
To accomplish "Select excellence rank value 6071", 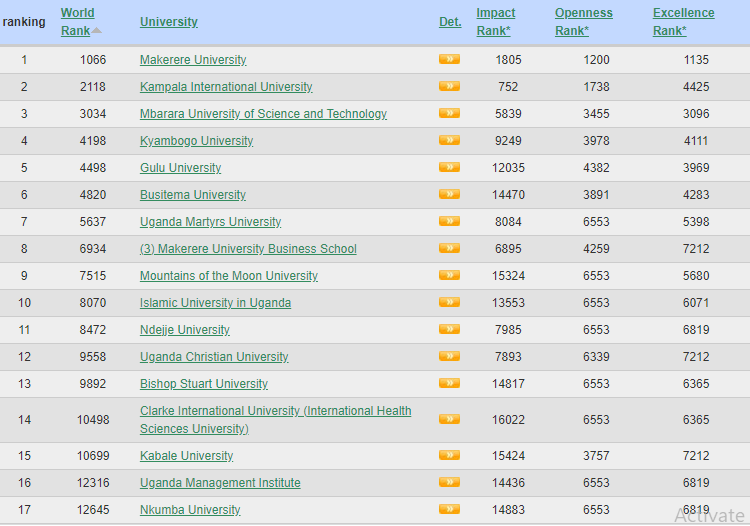I will (696, 303).
